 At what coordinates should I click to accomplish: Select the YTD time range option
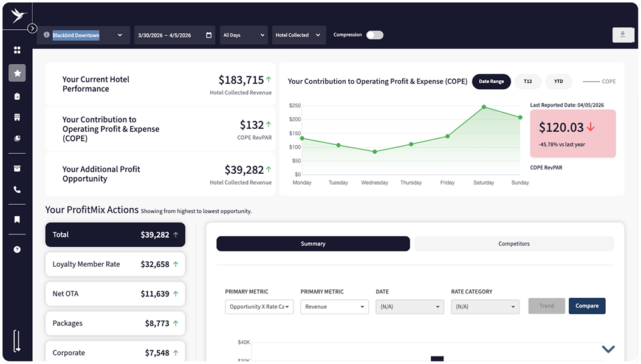(558, 81)
